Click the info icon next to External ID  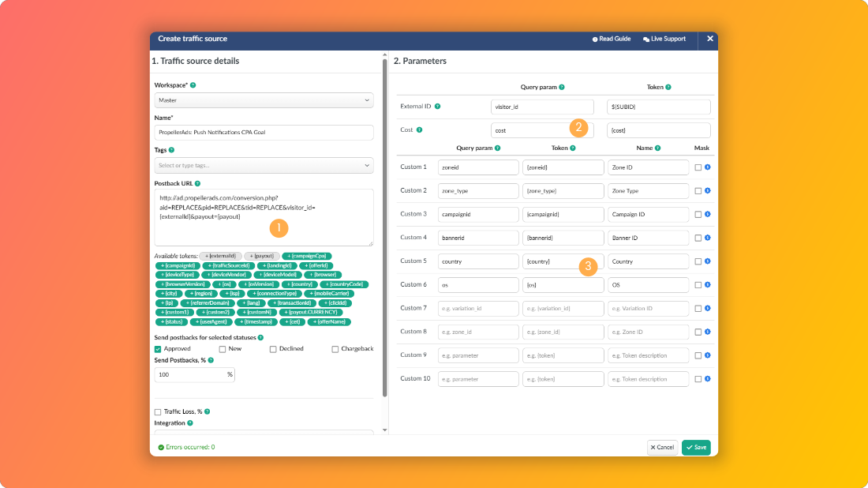click(x=437, y=107)
